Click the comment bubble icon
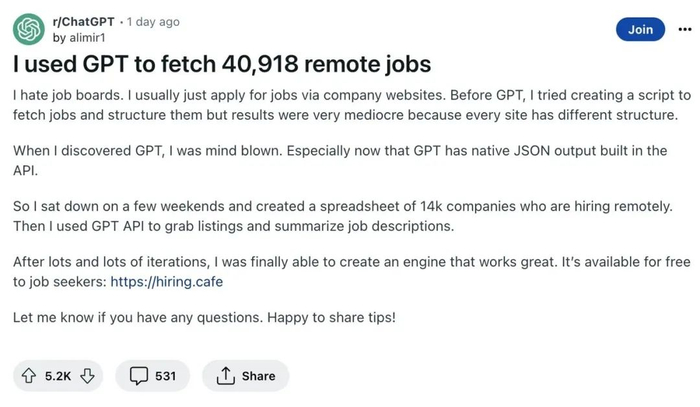The width and height of the screenshot is (700, 407). (x=139, y=376)
